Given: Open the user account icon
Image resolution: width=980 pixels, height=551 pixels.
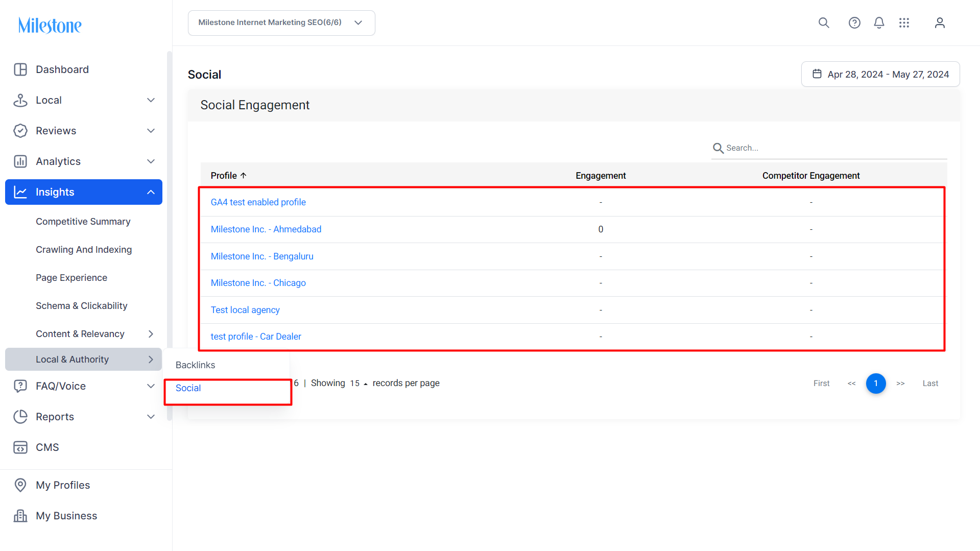Looking at the screenshot, I should point(940,22).
